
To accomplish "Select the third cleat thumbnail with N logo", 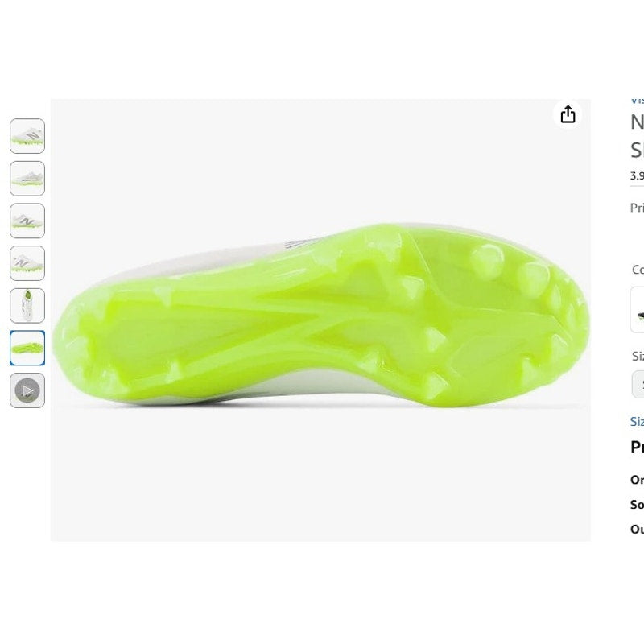I will [27, 221].
